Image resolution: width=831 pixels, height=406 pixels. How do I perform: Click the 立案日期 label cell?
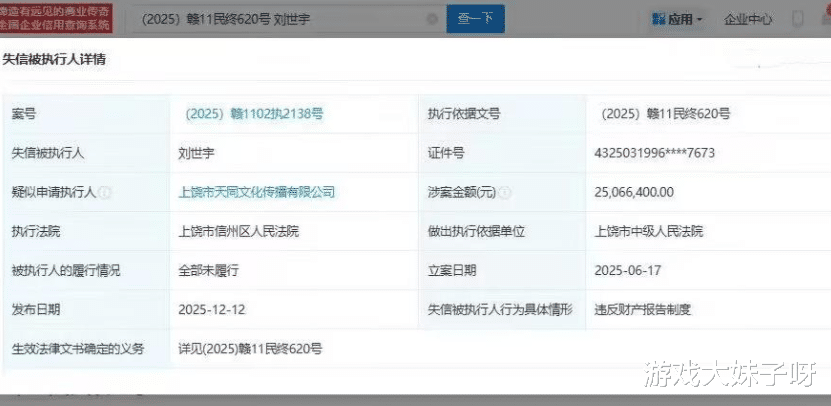coord(502,270)
